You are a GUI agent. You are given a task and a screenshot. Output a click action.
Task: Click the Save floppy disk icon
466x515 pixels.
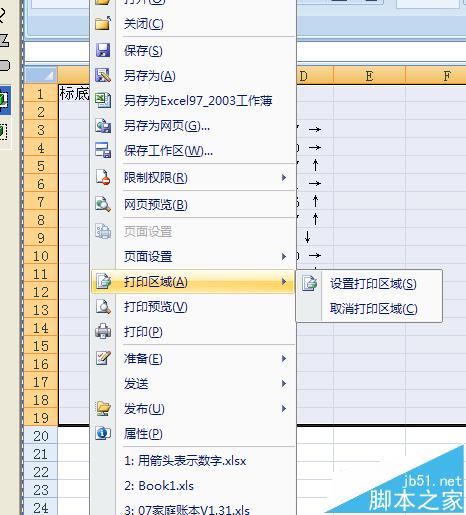103,50
